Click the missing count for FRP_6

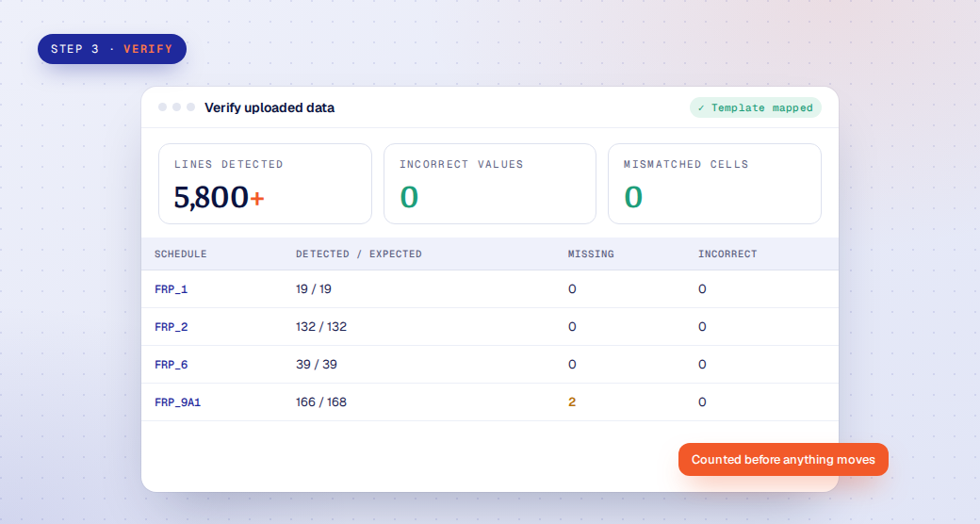pyautogui.click(x=572, y=364)
